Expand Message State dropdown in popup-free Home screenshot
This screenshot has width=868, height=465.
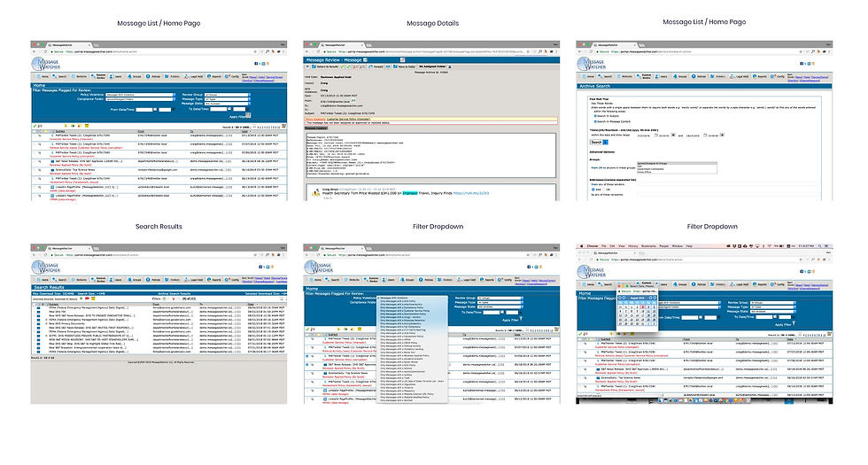228,104
